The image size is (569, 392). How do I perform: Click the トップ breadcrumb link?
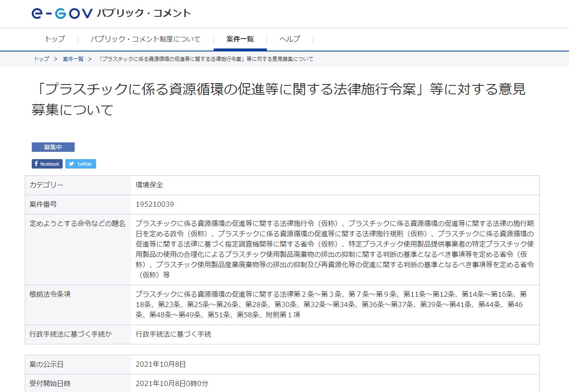(42, 59)
